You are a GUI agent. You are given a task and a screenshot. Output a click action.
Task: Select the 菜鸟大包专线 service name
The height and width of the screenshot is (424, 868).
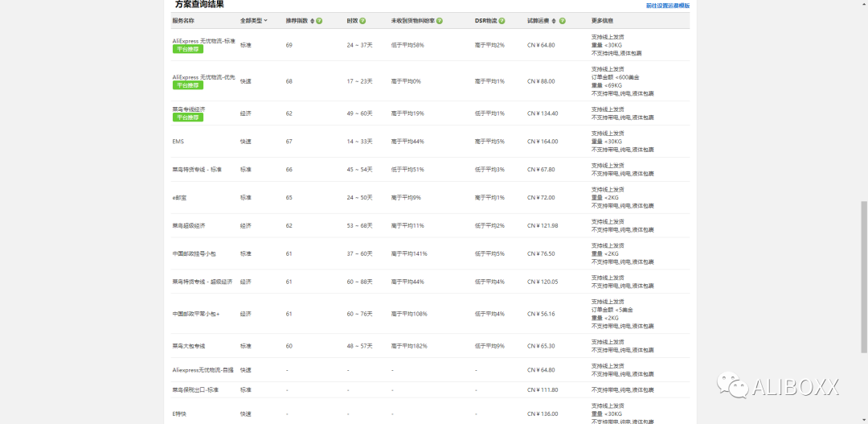point(189,346)
